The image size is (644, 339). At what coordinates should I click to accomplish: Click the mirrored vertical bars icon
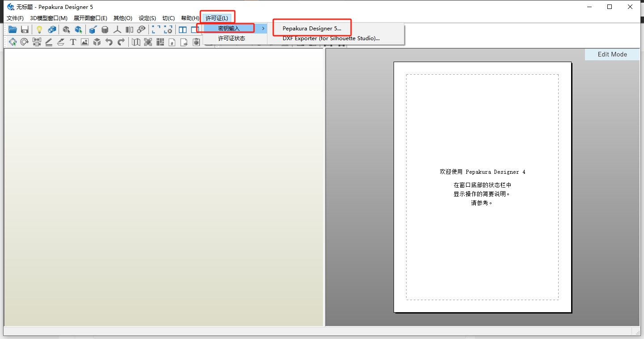point(129,29)
